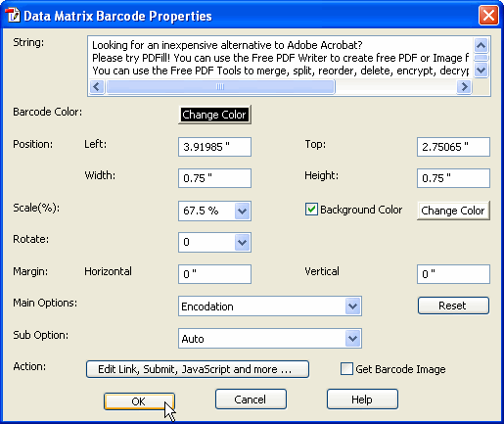Expand the Sub Option Auto dropdown
This screenshot has width=504, height=424.
(352, 339)
